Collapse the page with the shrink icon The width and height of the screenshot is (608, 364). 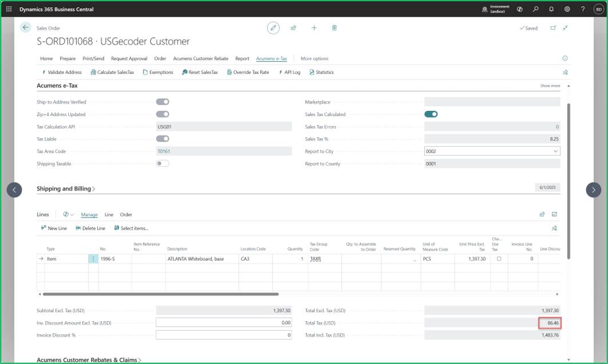565,28
